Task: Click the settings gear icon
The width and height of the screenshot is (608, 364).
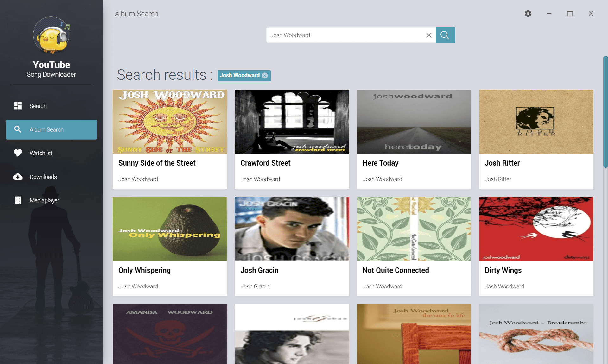Action: [528, 13]
